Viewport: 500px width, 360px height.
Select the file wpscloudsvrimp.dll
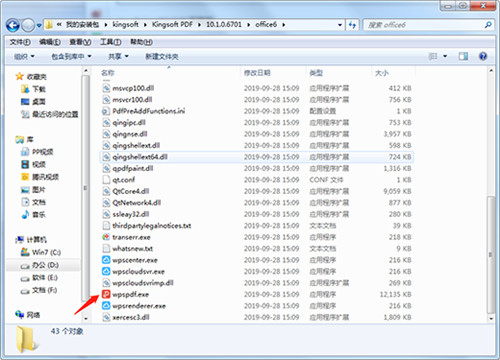click(256, 283)
